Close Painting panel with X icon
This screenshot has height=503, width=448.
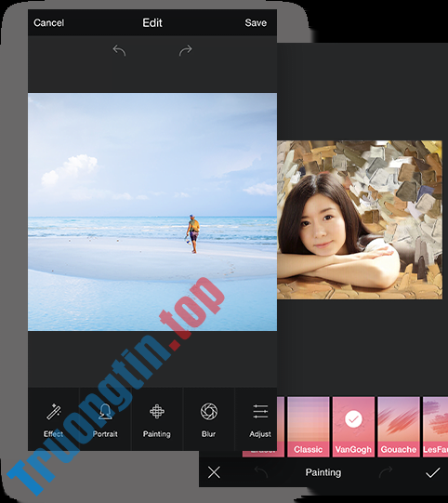coord(214,472)
